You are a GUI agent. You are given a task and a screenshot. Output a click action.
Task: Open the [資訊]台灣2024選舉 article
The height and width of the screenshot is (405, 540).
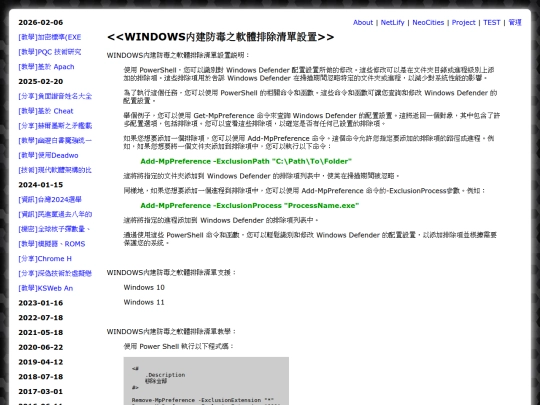[x=50, y=199]
